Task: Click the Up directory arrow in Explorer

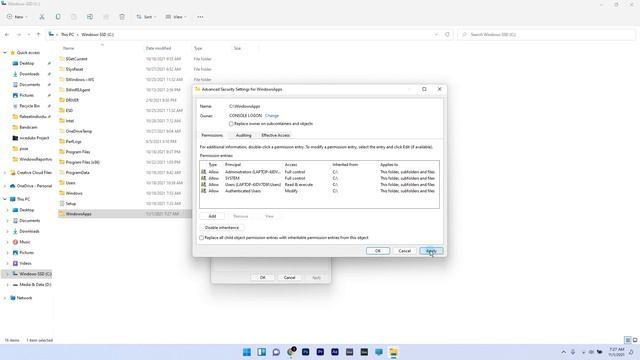Action: (38, 35)
